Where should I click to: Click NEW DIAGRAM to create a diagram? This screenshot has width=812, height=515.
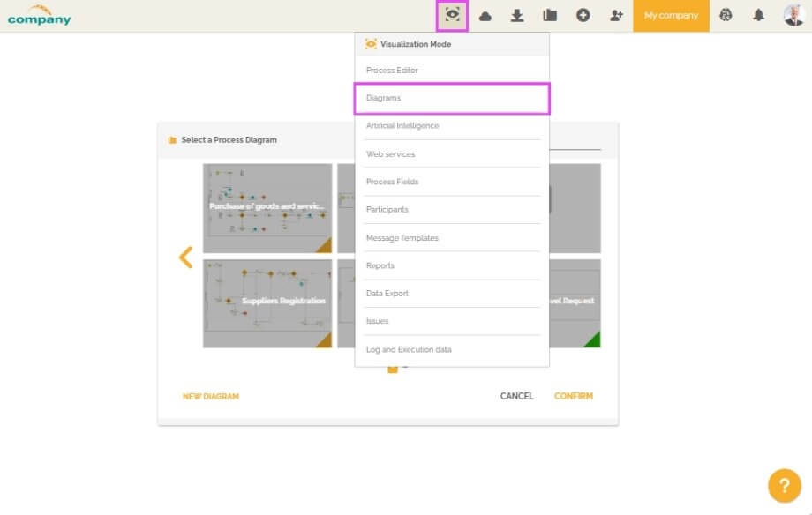[x=210, y=396]
